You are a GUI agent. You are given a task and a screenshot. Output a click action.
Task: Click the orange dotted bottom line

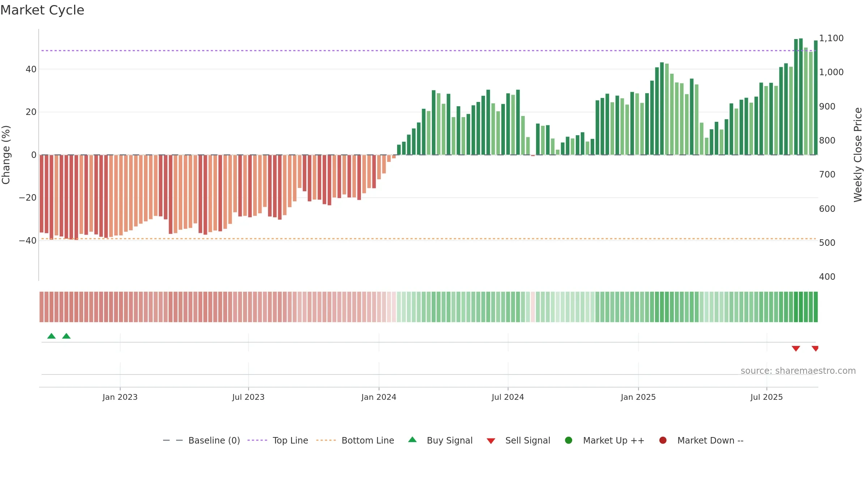pos(429,239)
